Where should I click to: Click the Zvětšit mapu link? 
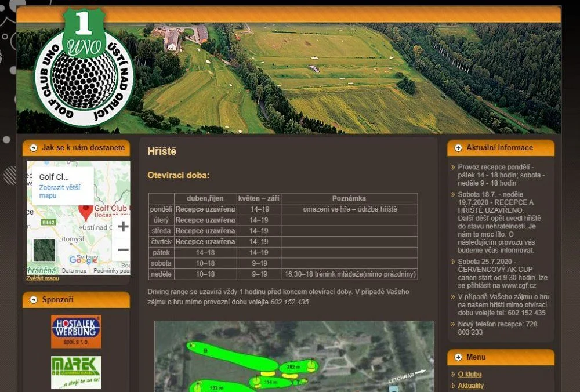coord(42,278)
